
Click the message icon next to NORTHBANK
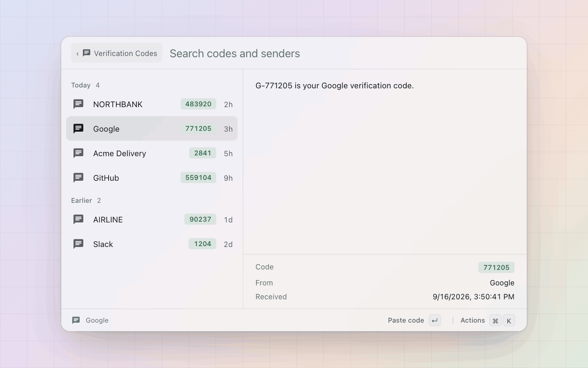pyautogui.click(x=78, y=104)
